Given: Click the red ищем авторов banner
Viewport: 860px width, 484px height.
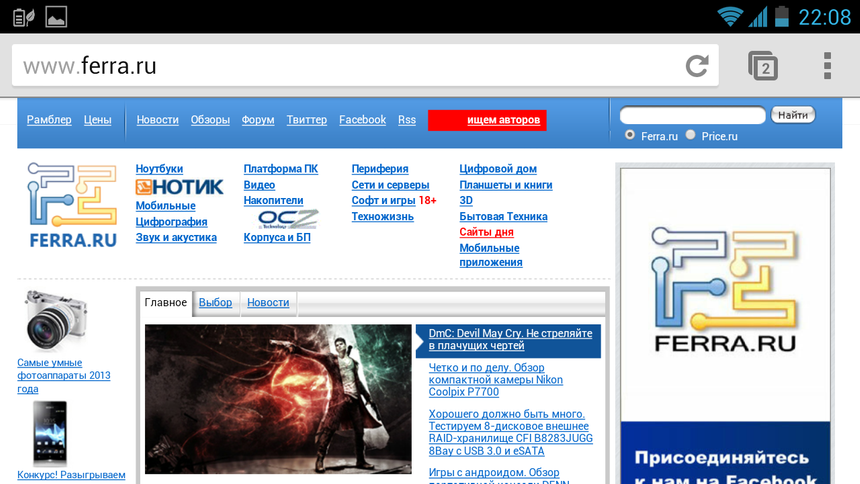Looking at the screenshot, I should click(x=487, y=120).
